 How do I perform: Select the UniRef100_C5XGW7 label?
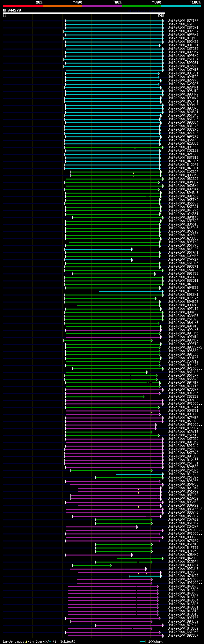[183, 526]
